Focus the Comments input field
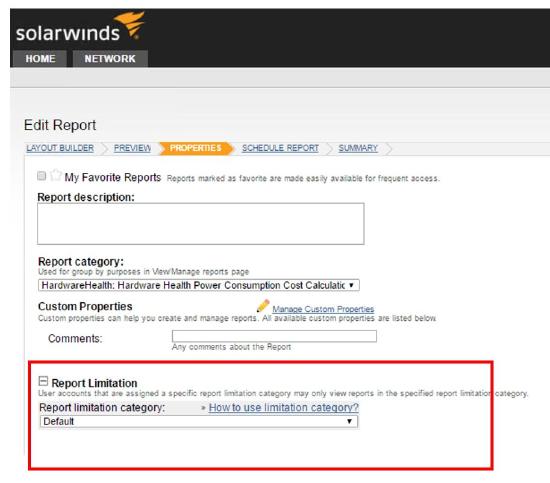The width and height of the screenshot is (550, 483). 274,336
